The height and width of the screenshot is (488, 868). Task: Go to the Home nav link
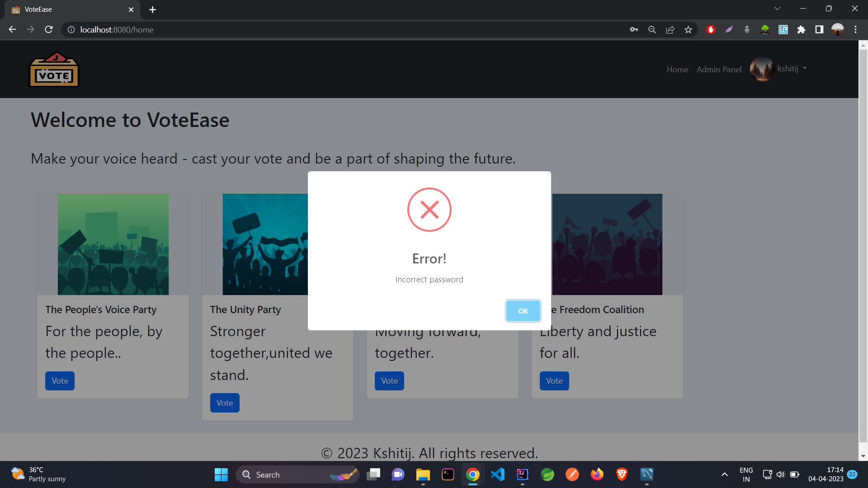coord(677,69)
